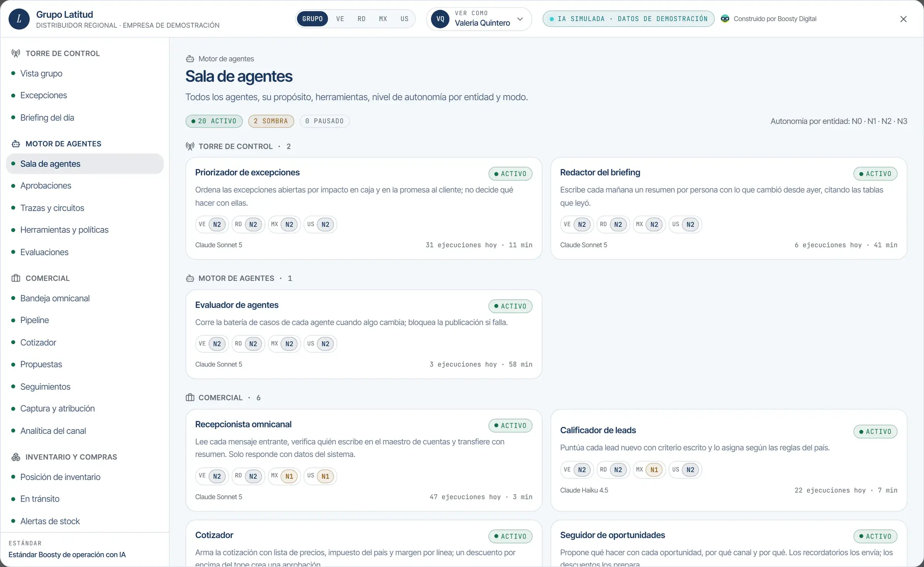The width and height of the screenshot is (924, 567).
Task: Click the briefcase icon in Comercial section header
Action: (x=190, y=398)
